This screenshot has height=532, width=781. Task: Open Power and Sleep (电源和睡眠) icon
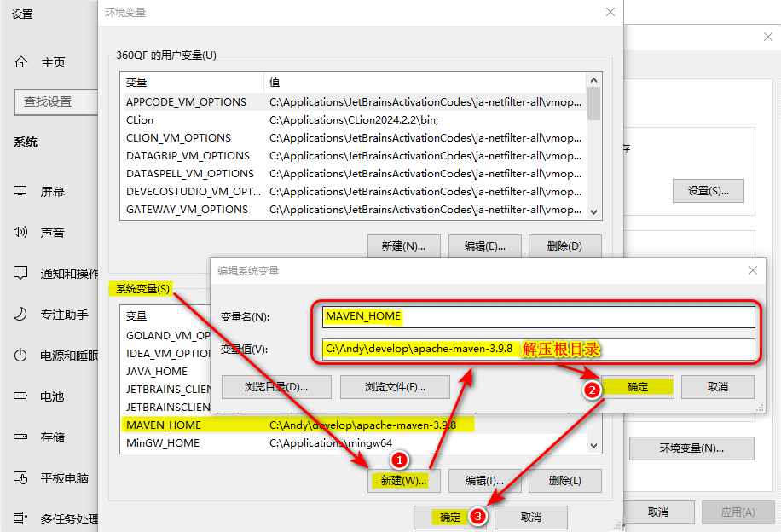21,355
